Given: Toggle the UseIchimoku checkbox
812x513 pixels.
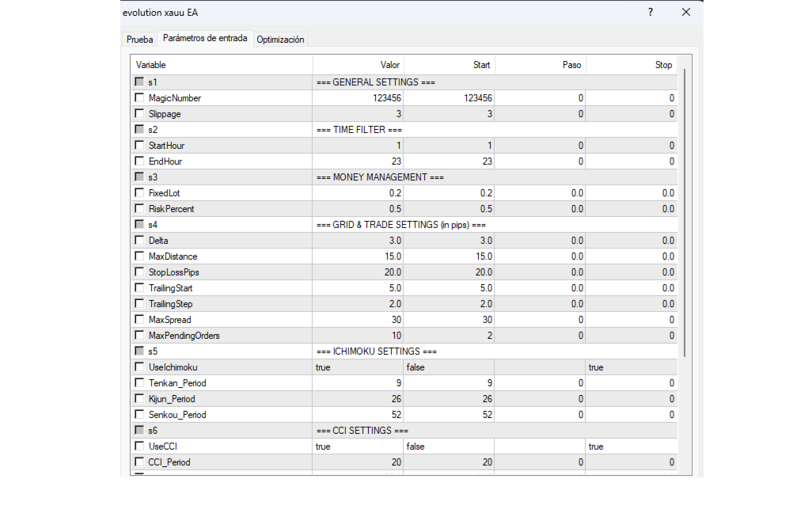Looking at the screenshot, I should coord(139,367).
